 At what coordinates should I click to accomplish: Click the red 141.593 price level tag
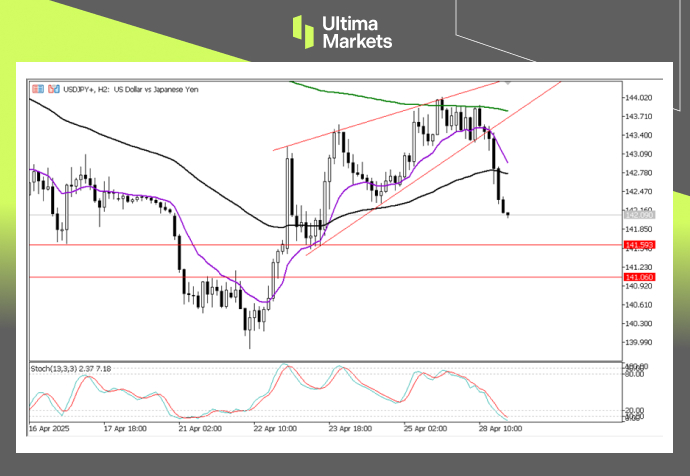638,244
